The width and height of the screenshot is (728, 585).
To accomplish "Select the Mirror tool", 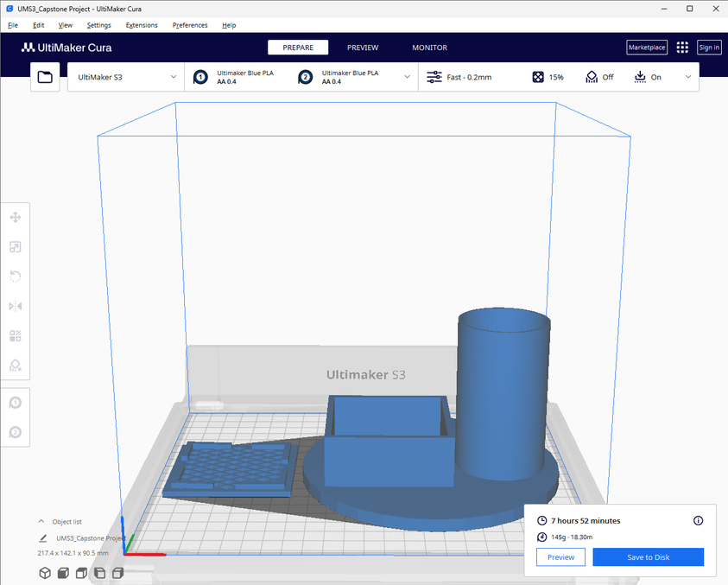I will tap(16, 306).
